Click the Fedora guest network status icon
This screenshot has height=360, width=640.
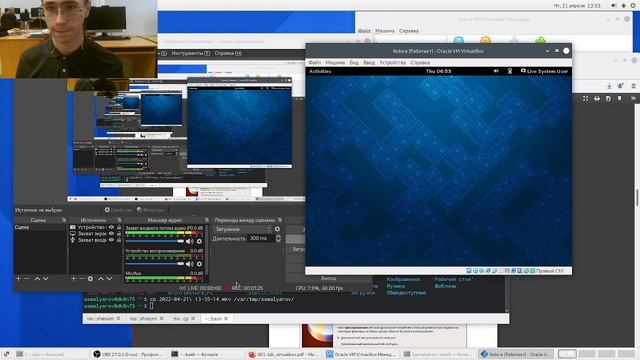pyautogui.click(x=510, y=71)
